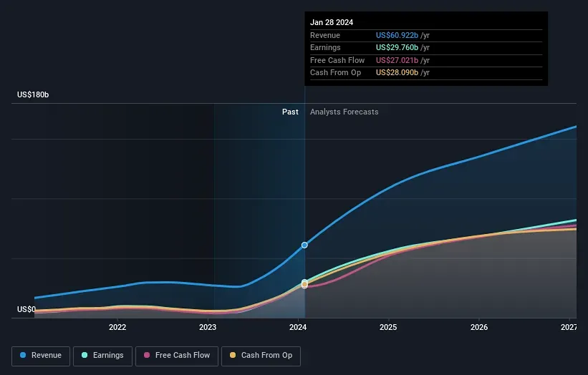588x375 pixels.
Task: Toggle the Earnings series in the legend
Action: [x=102, y=356]
